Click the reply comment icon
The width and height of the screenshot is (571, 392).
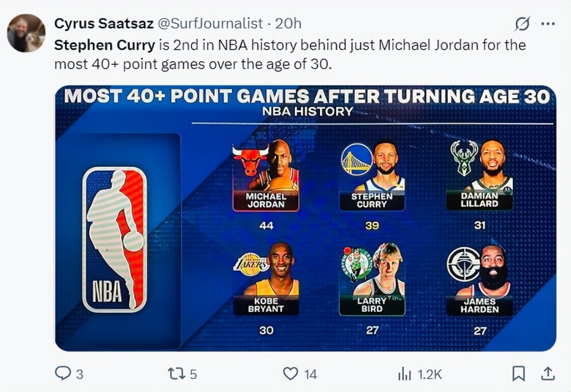click(63, 373)
